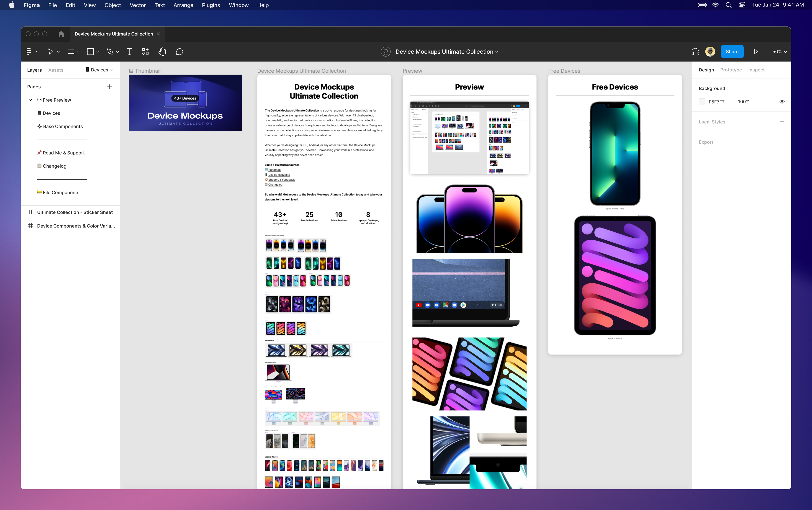Select the Text tool
This screenshot has height=510, width=812.
(129, 52)
